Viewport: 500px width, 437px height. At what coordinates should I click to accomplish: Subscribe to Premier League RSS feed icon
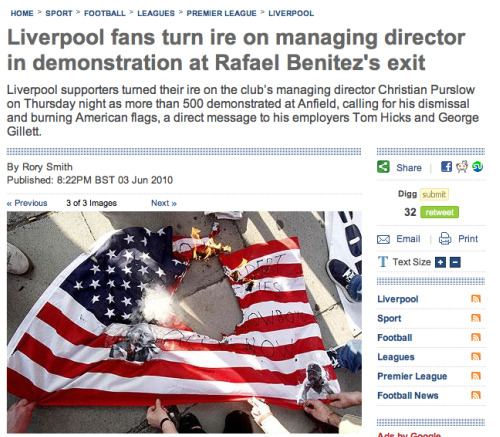click(x=476, y=376)
